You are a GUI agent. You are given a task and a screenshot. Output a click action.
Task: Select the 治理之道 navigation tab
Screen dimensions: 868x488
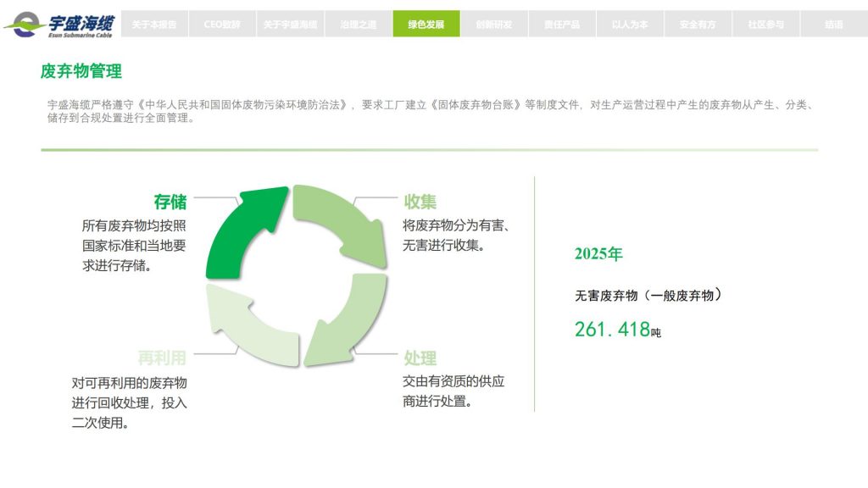coord(359,25)
